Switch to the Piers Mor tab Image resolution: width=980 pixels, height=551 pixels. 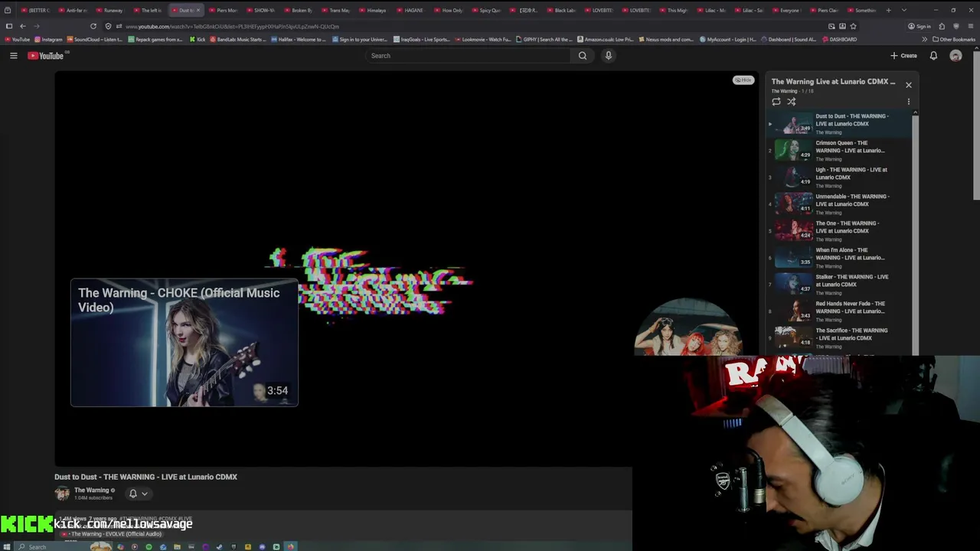(225, 10)
